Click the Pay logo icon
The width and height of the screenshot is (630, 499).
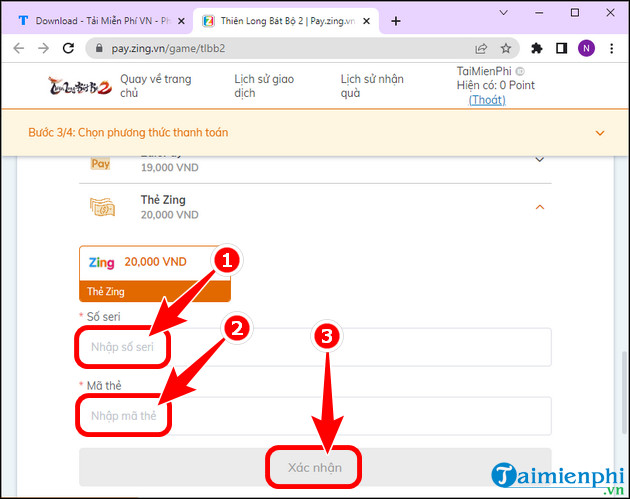tap(100, 164)
